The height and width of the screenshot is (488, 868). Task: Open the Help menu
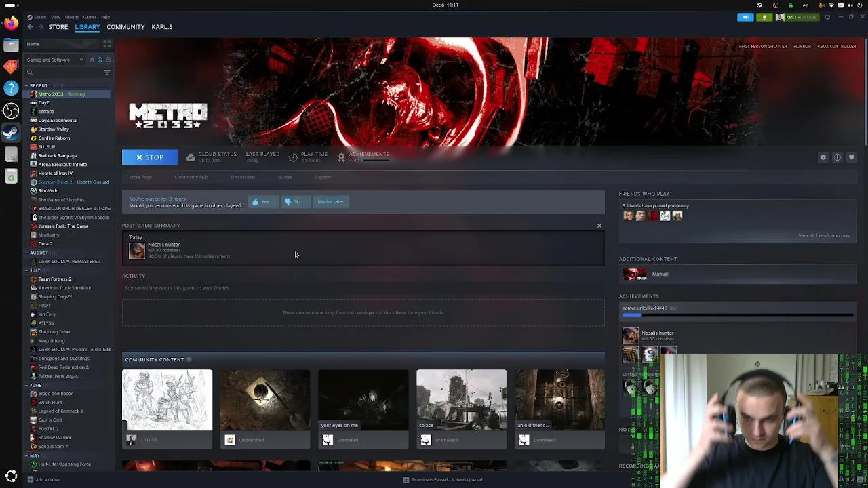pyautogui.click(x=105, y=17)
